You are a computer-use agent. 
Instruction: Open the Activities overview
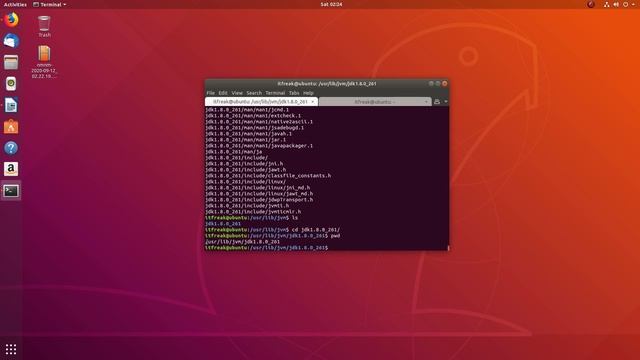(x=15, y=4)
